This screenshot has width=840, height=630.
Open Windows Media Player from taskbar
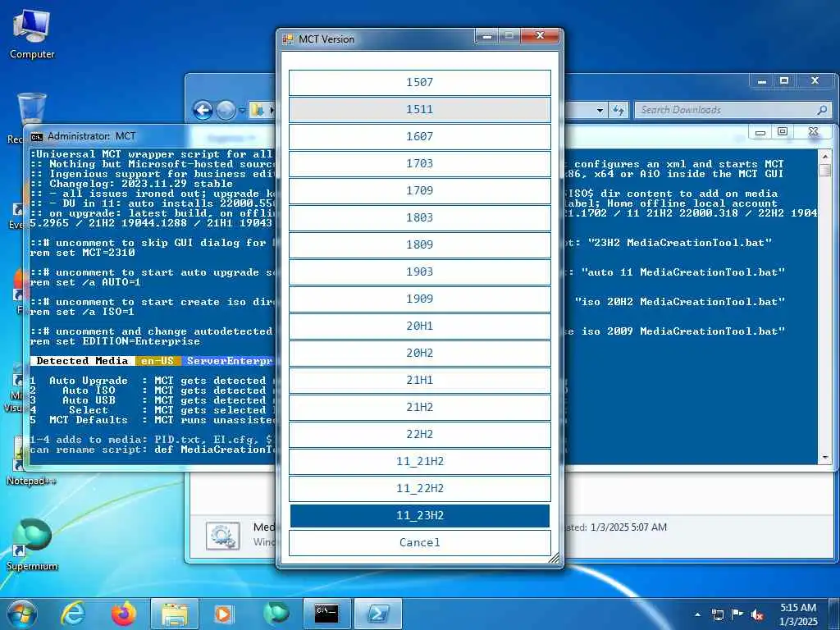pos(223,614)
